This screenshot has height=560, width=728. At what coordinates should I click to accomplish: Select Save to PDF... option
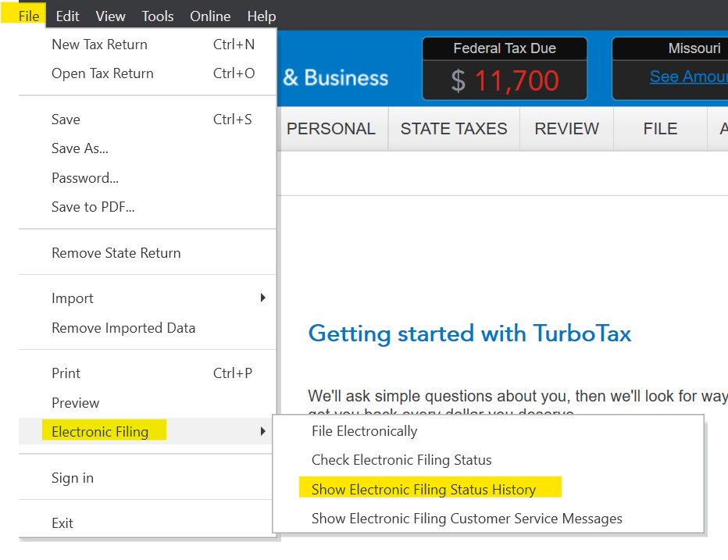click(x=93, y=207)
